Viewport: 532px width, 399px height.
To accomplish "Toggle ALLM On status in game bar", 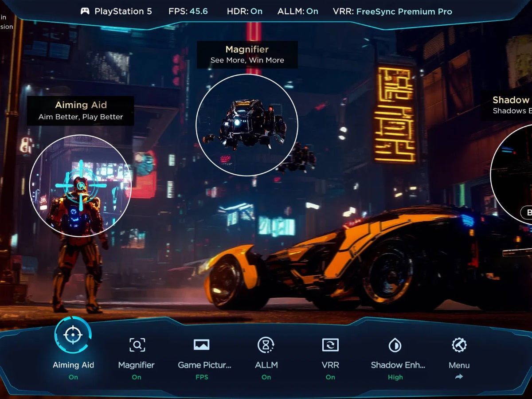I will (x=266, y=377).
